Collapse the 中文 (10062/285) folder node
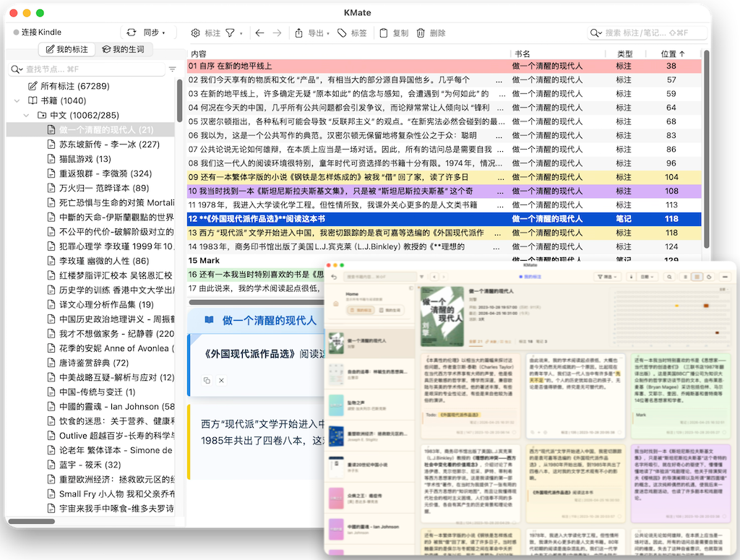The image size is (740, 560). (27, 115)
